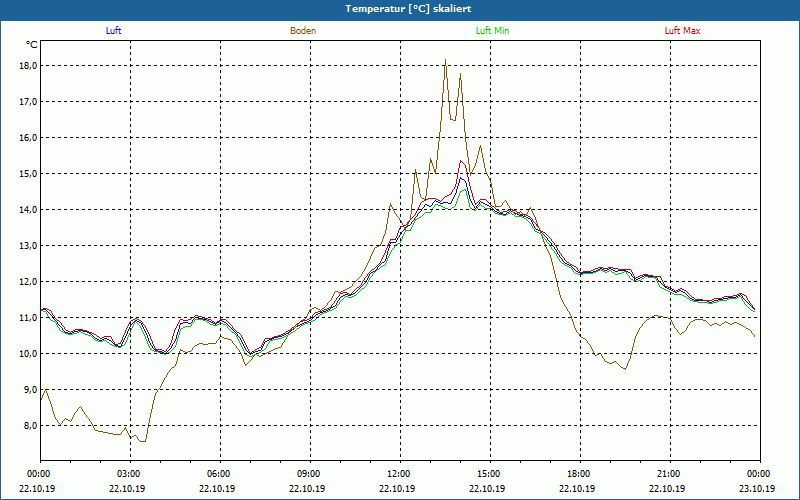Click the 15:00 time axis label
Screen dimensions: 800x500
488,474
